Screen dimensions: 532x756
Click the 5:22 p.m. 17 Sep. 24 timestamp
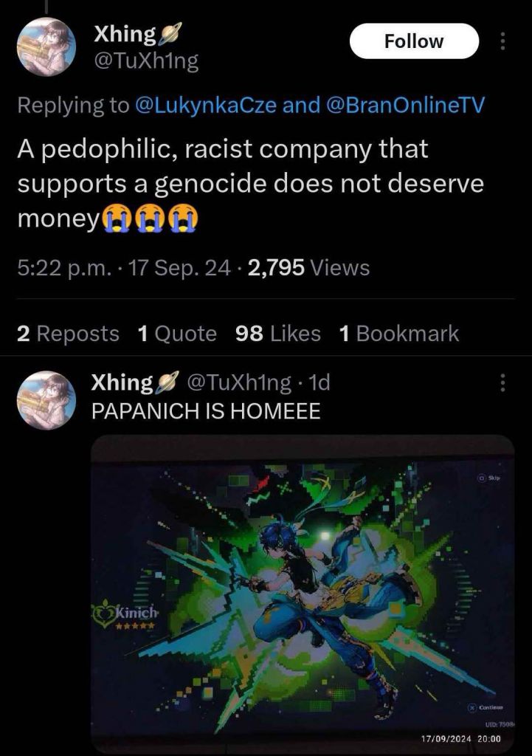124,267
